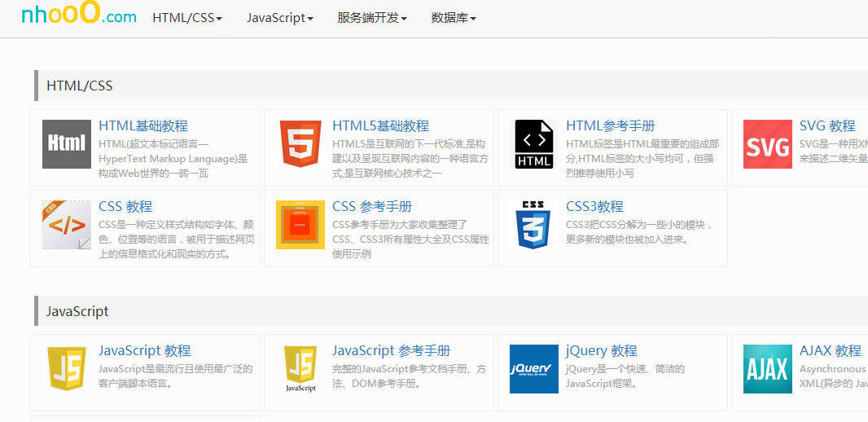868x422 pixels.
Task: Expand the JavaScript navigation dropdown
Action: [279, 18]
